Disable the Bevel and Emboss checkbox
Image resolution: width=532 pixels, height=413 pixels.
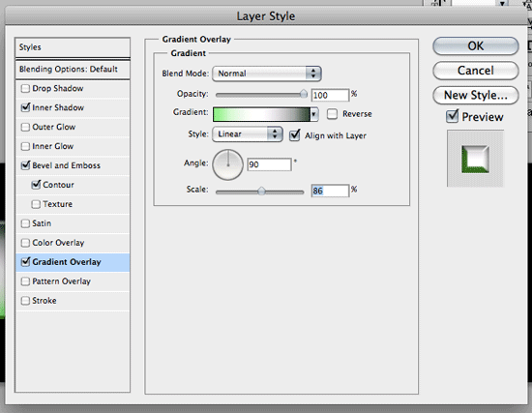25,165
